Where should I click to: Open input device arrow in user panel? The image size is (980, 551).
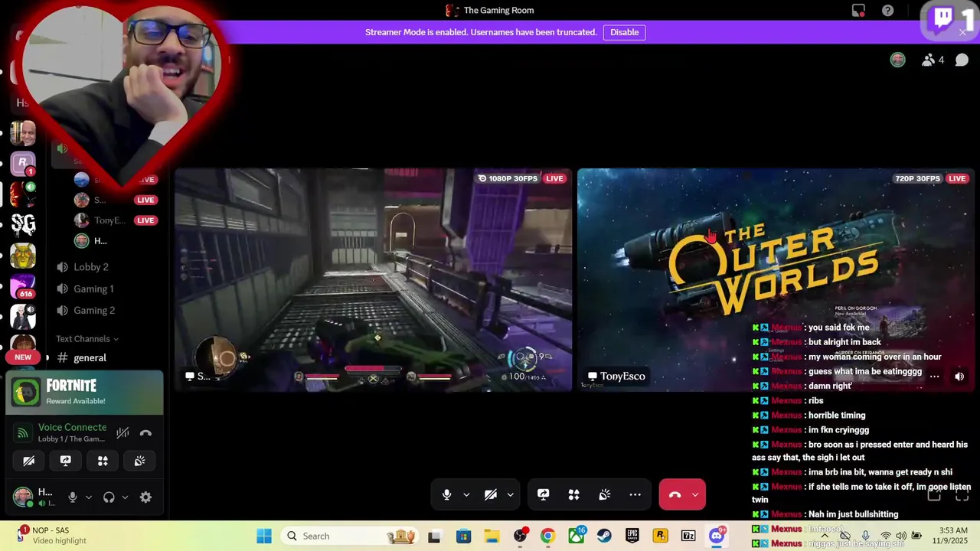(89, 497)
